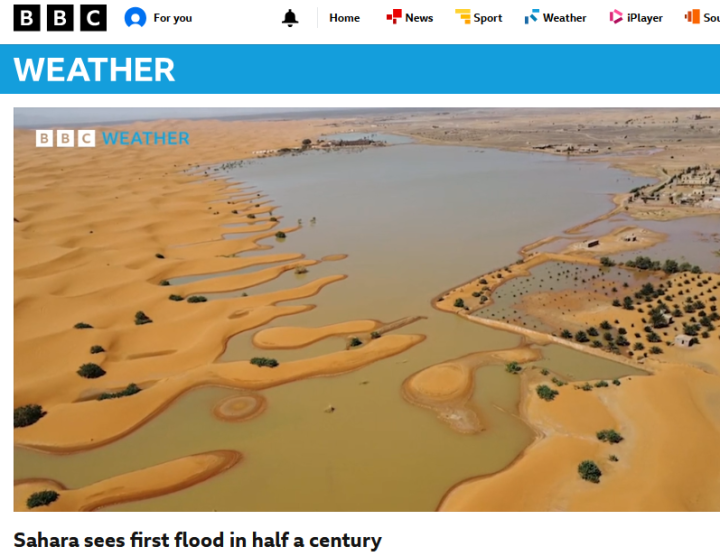Open the iPlayer navigation link
The image size is (720, 556).
(645, 18)
